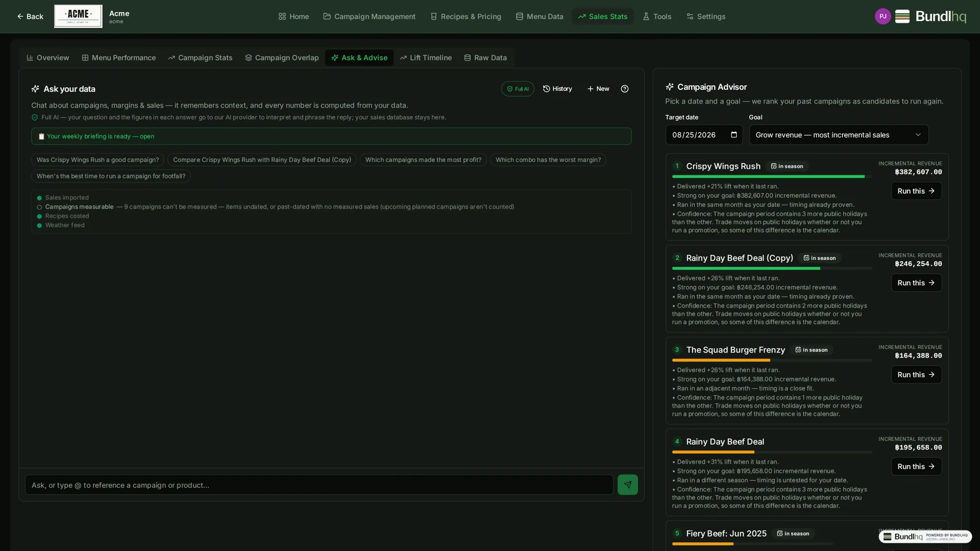Screen dimensions: 980x551
Task: Run the Rainy Day Beef Deal campaign
Action: point(916,466)
